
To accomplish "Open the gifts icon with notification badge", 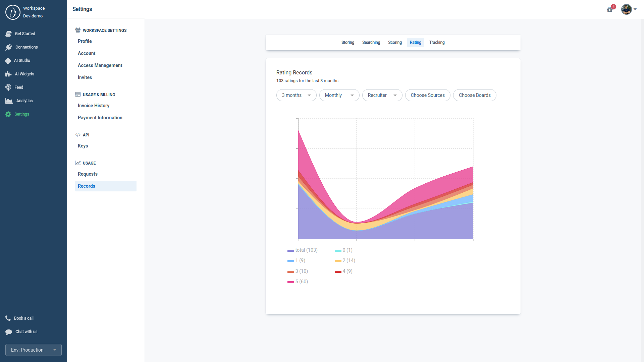I will (x=609, y=9).
